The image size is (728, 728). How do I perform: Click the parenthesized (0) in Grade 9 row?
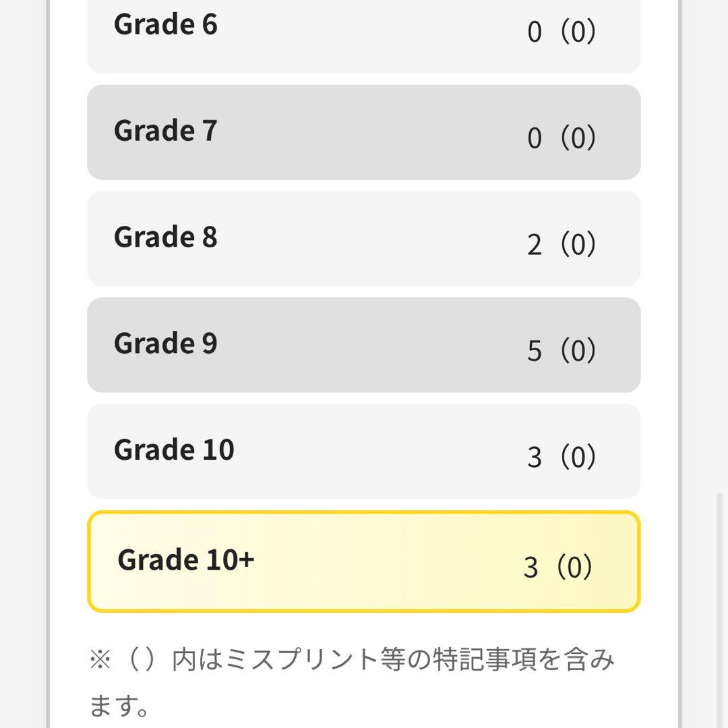(578, 351)
